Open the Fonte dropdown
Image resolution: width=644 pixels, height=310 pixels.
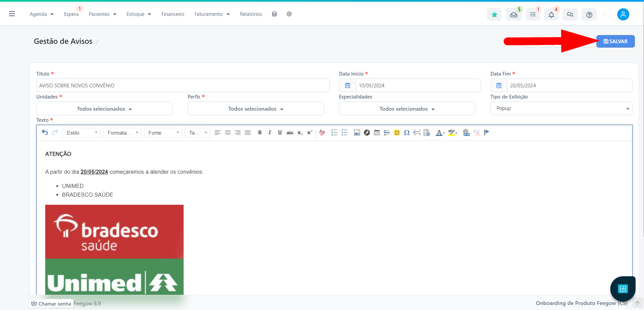tap(163, 133)
